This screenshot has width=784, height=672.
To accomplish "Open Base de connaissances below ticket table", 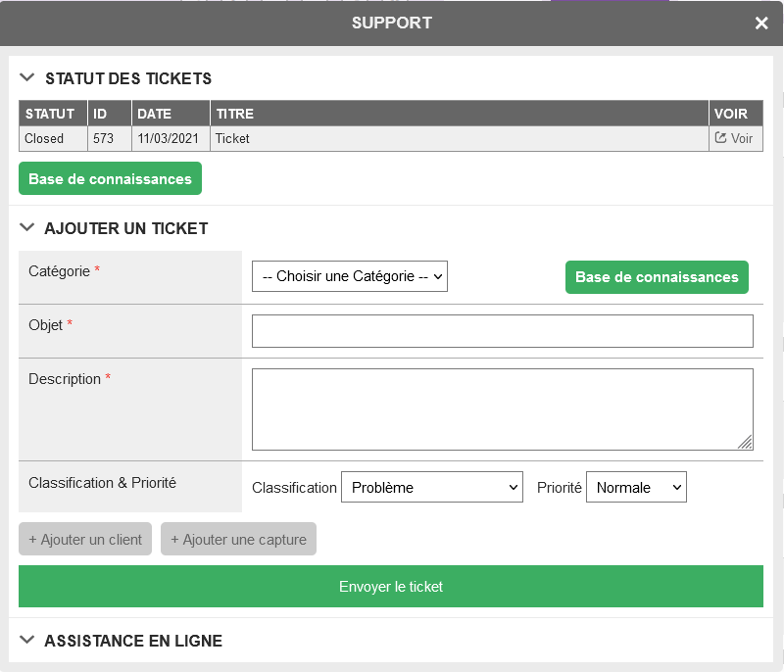I will point(110,178).
